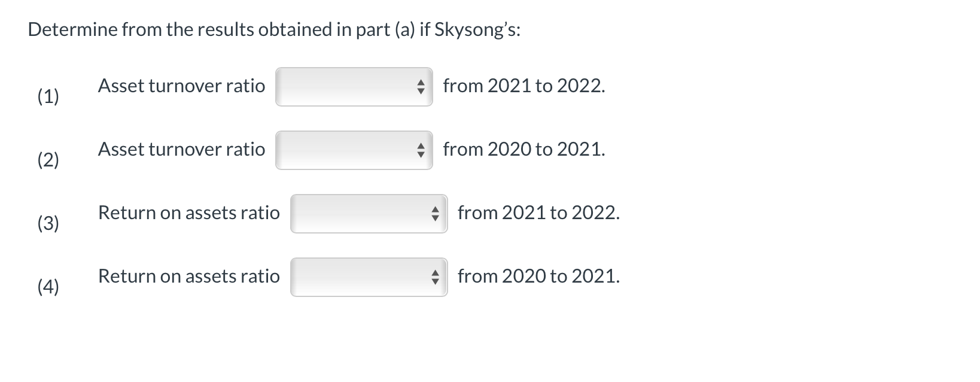Click the text from 2020 to 2021 in row (4)
The height and width of the screenshot is (382, 980).
coord(537,277)
